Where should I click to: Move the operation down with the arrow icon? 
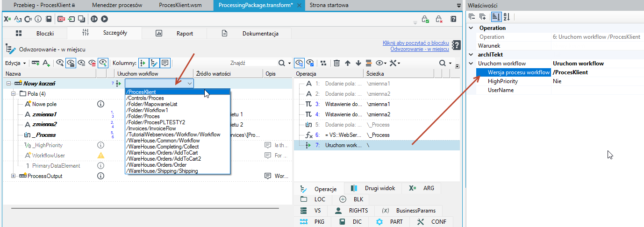[x=358, y=63]
